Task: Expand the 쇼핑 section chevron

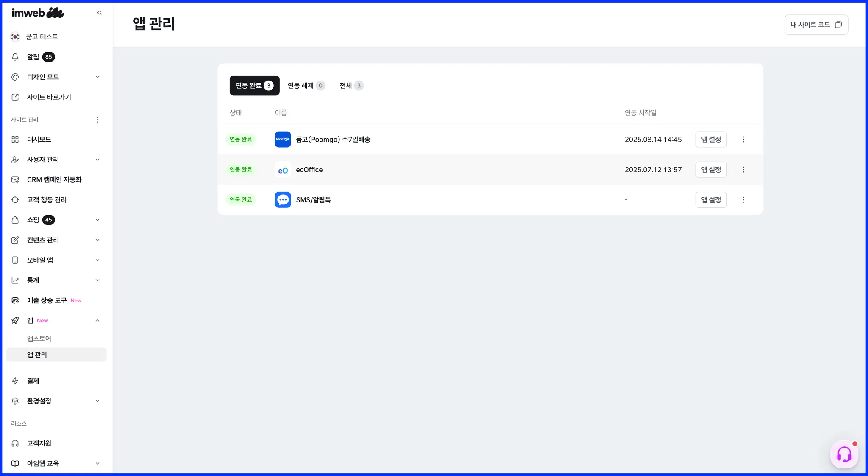Action: (97, 220)
